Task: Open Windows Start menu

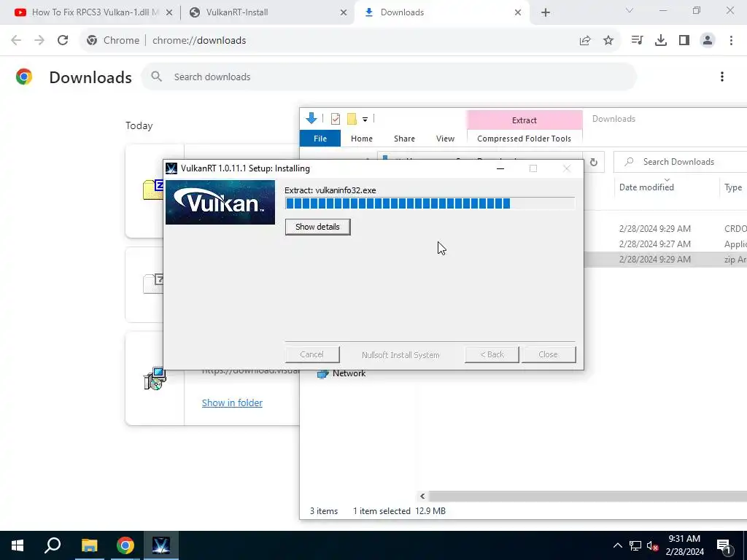Action: pos(18,545)
